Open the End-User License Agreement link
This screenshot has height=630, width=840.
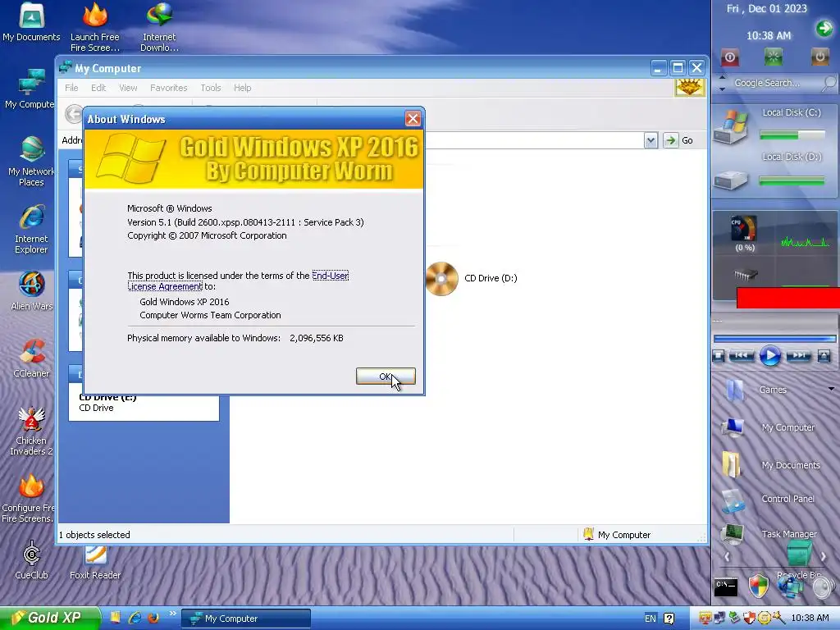[238, 281]
